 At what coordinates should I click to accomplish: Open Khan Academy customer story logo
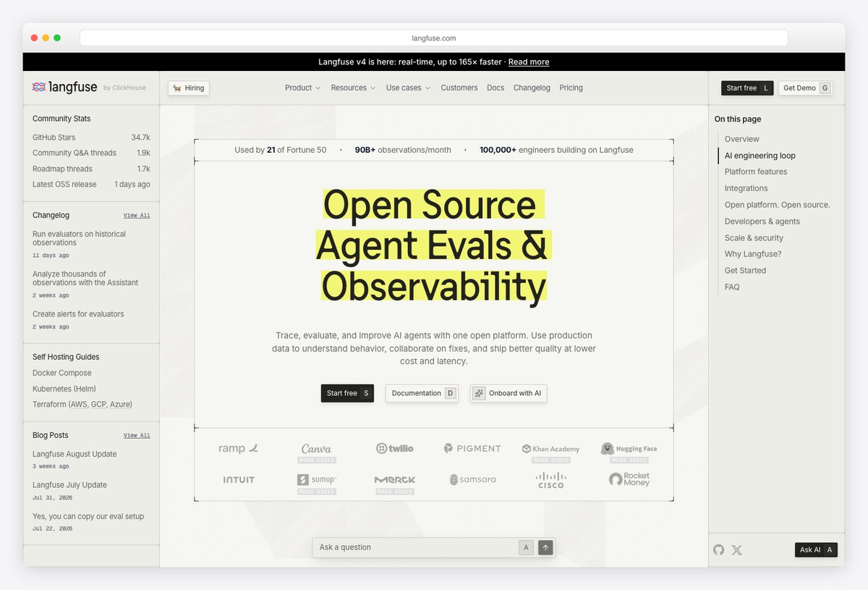click(550, 449)
